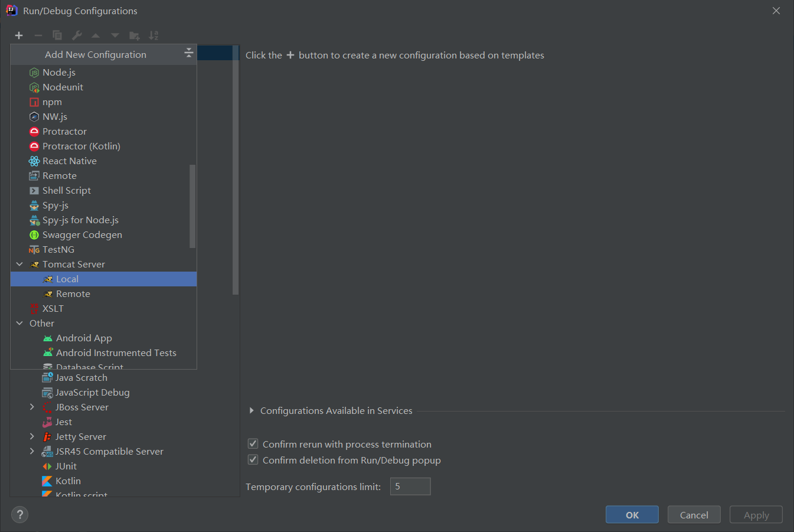
Task: Select Java Scratch template
Action: pyautogui.click(x=81, y=377)
